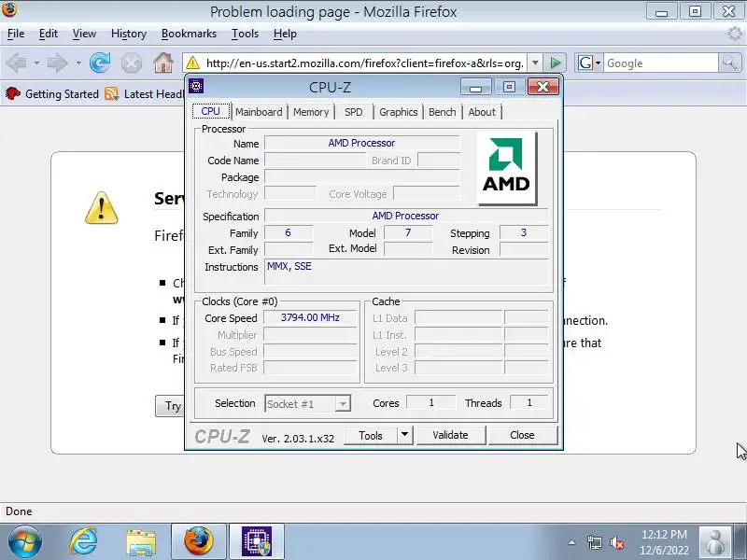Image resolution: width=747 pixels, height=560 pixels.
Task: Open the Tools menu in Firefox
Action: click(x=245, y=34)
